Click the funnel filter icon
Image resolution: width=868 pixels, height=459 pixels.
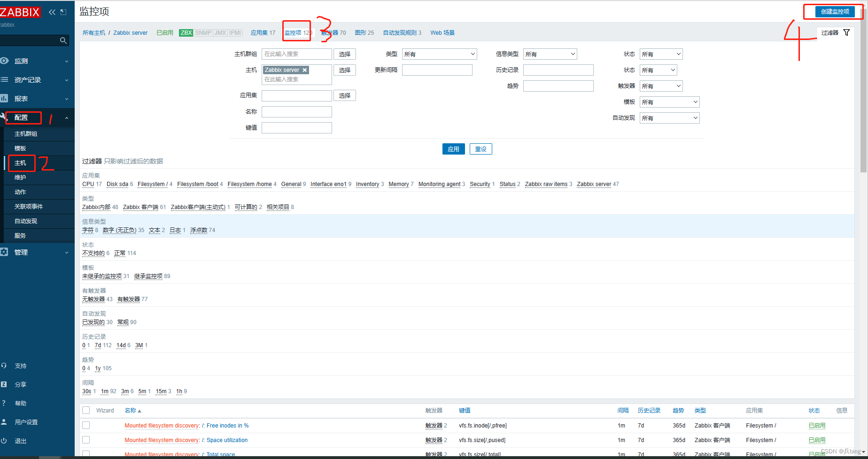coord(846,32)
